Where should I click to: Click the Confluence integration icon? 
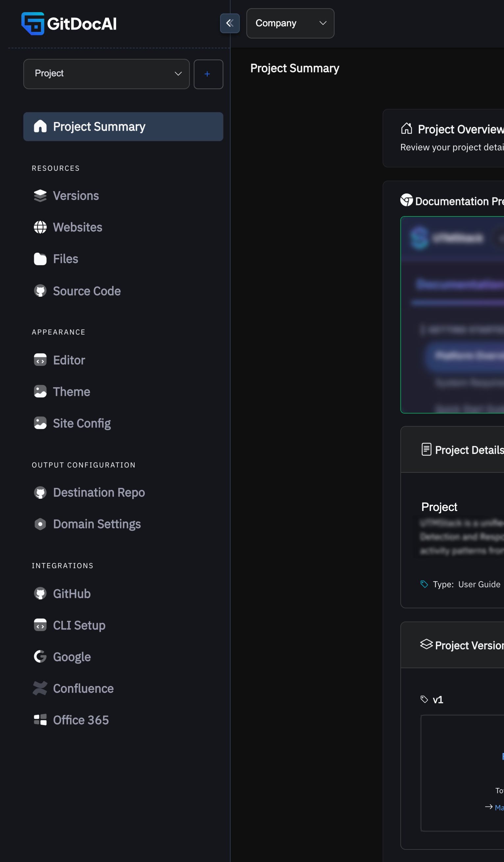pos(40,688)
